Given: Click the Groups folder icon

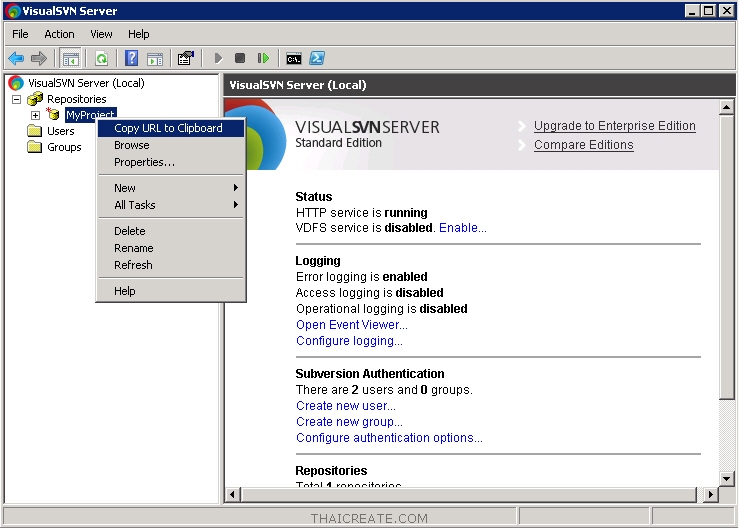Looking at the screenshot, I should pyautogui.click(x=34, y=147).
